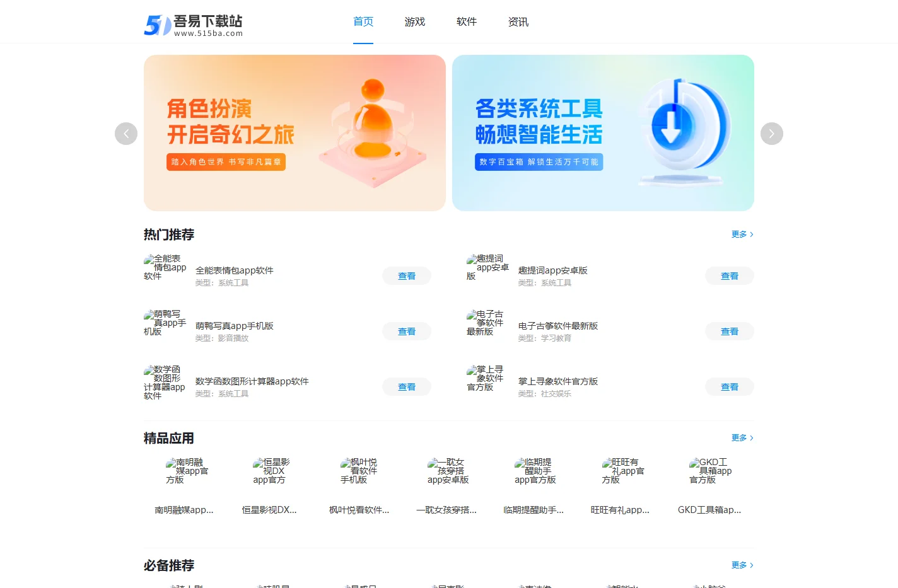Image resolution: width=898 pixels, height=588 pixels.
Task: Open the 首页 tab
Action: click(x=363, y=22)
